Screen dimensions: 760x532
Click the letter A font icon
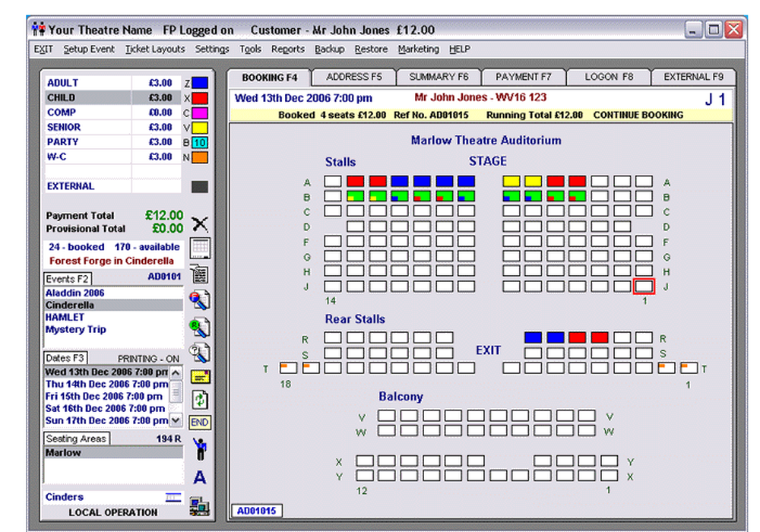tap(199, 477)
